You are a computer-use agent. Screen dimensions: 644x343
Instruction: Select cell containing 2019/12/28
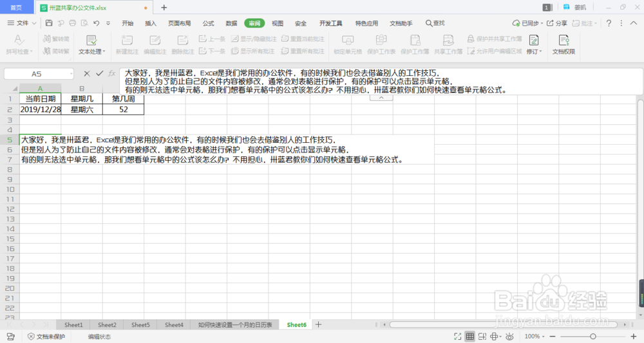[x=40, y=109]
